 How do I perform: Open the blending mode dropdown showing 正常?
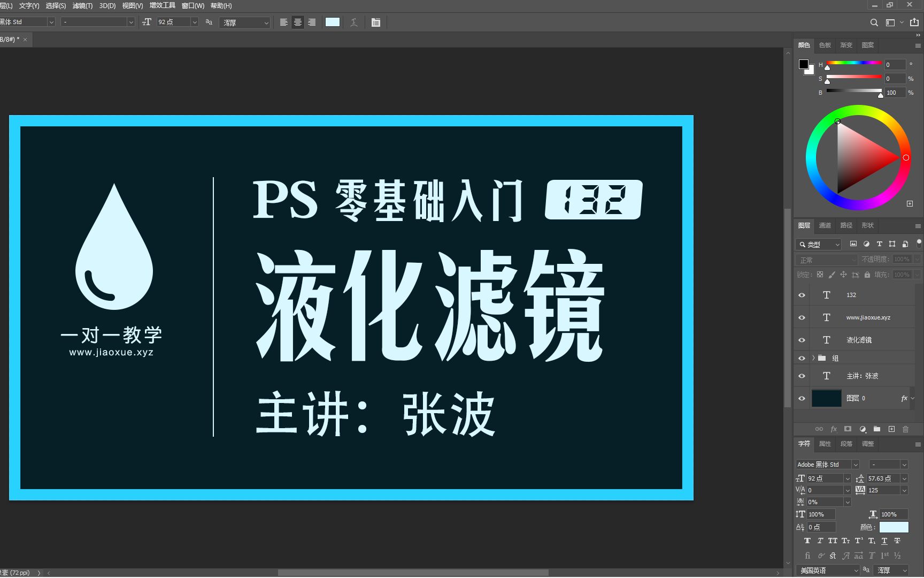[x=825, y=260]
